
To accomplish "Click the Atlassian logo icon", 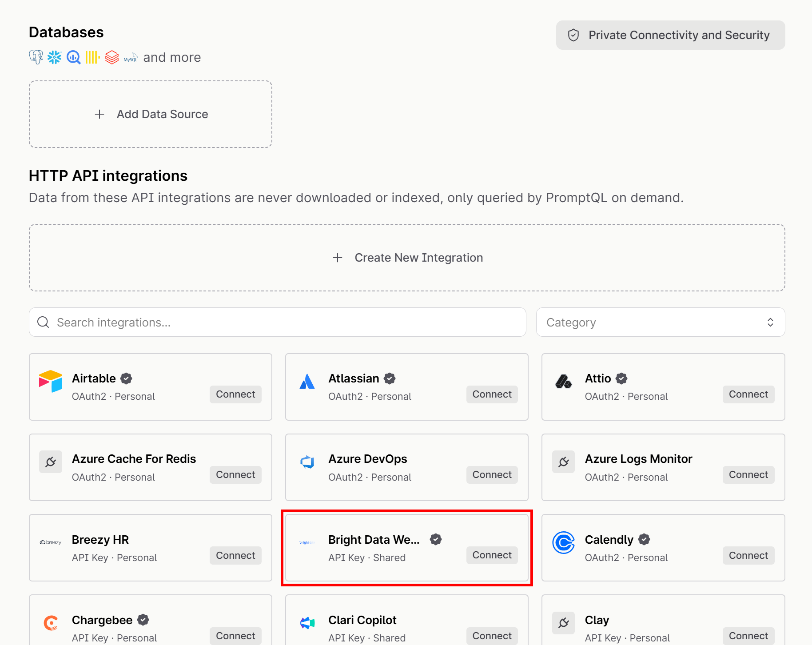I will [x=307, y=381].
